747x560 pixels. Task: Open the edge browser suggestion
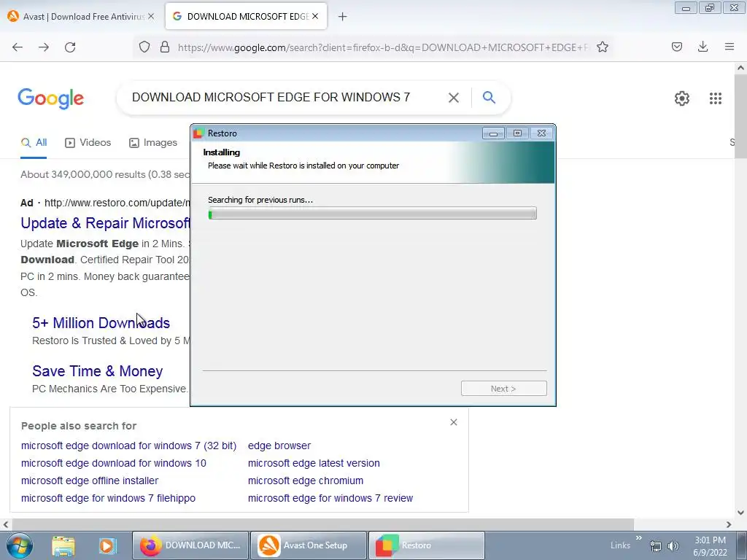click(x=279, y=446)
